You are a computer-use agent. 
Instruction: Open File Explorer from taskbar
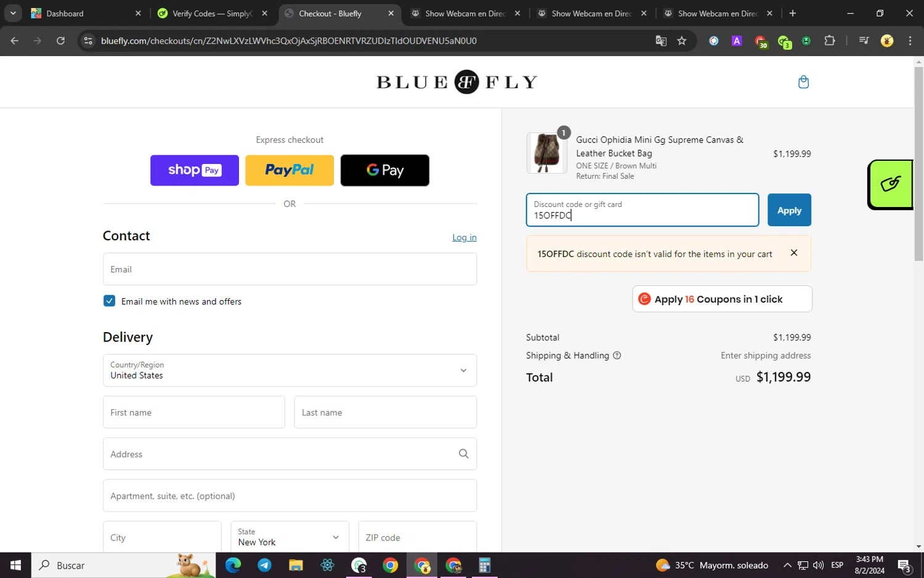click(x=296, y=565)
